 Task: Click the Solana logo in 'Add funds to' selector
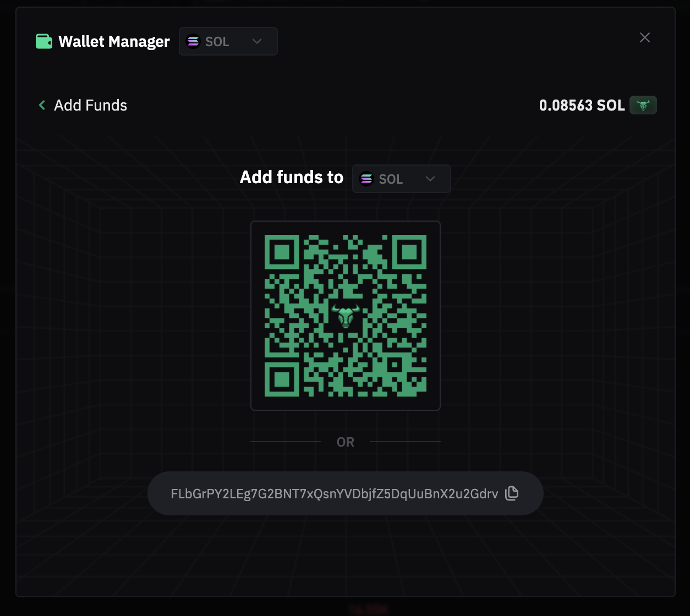point(366,179)
